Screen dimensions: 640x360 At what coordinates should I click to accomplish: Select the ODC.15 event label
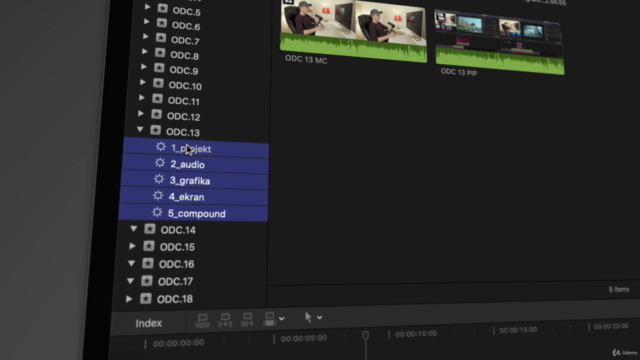coord(177,247)
